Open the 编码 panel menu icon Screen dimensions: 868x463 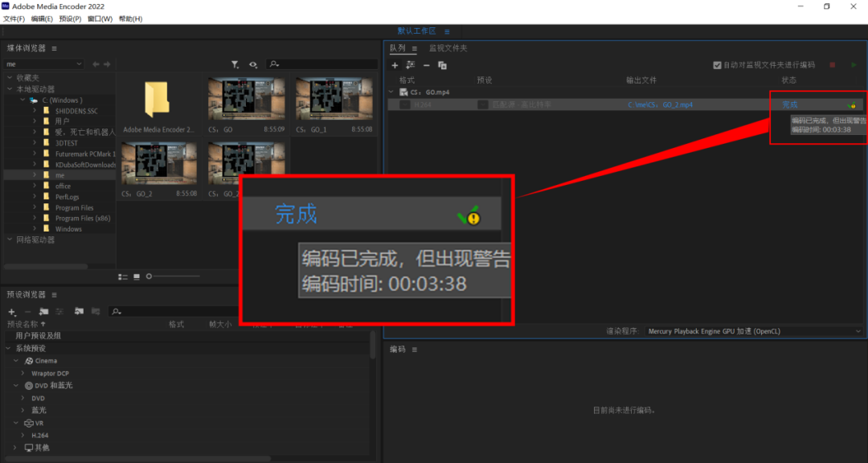point(414,350)
